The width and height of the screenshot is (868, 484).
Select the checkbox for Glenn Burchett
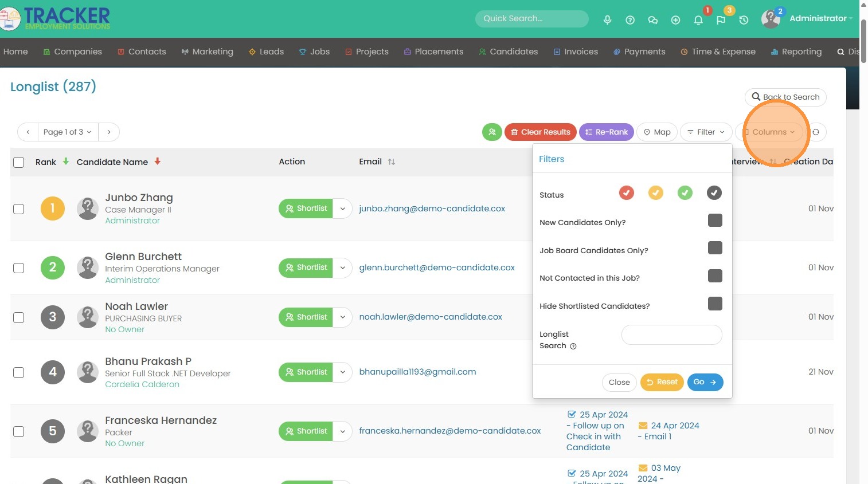click(19, 268)
